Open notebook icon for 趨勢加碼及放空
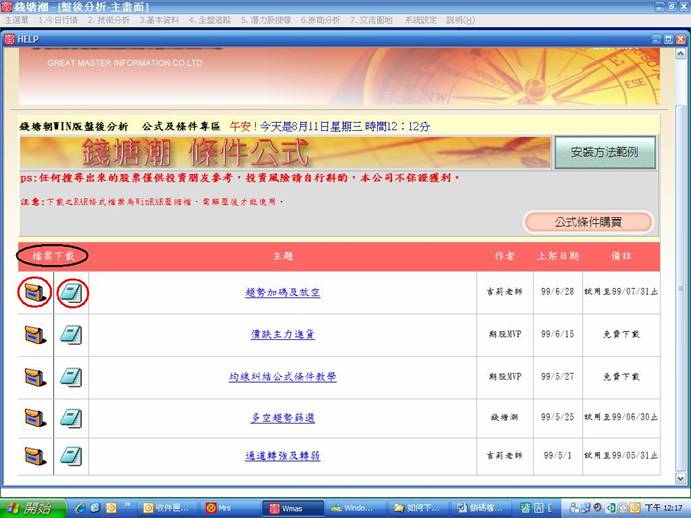 coord(71,293)
